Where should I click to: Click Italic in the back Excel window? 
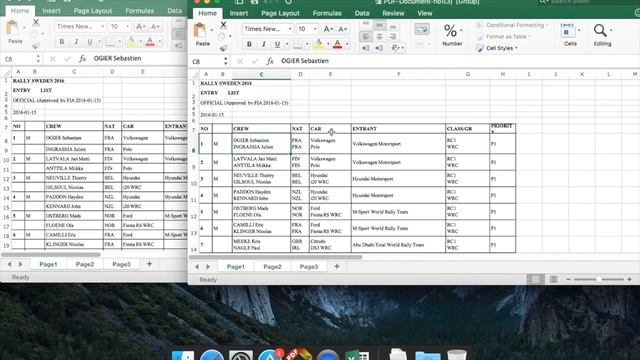[x=76, y=42]
